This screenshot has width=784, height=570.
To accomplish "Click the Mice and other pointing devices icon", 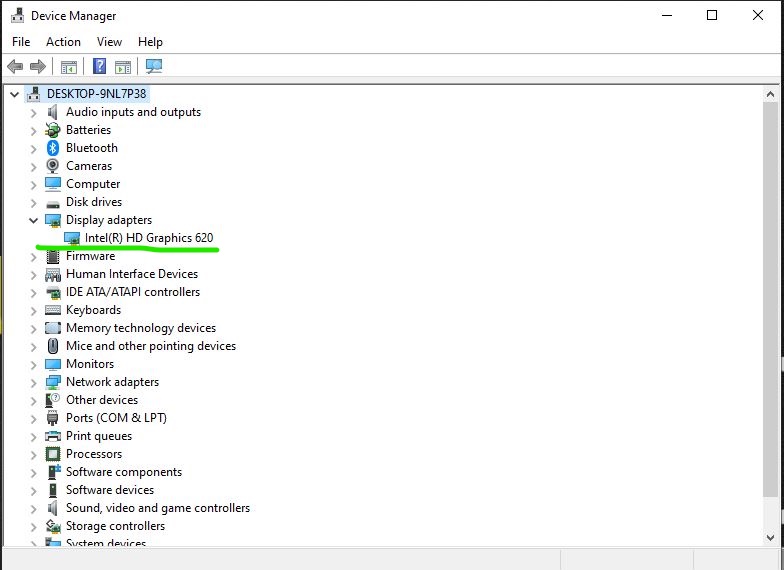I will (x=52, y=346).
